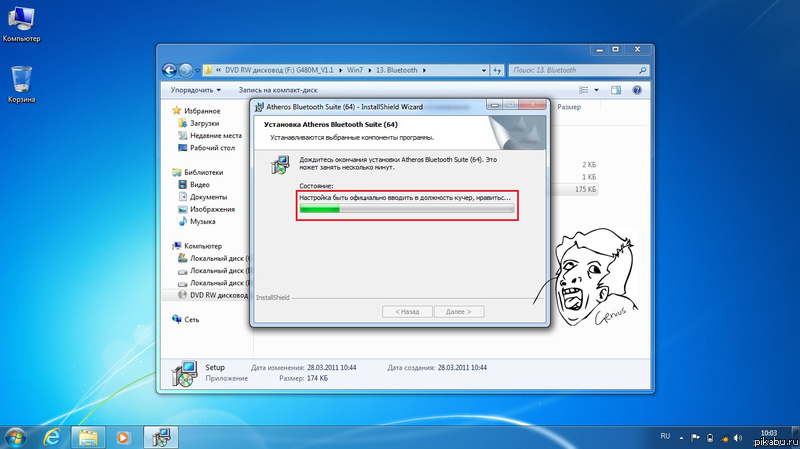
Task: Open the Компьютер desktop icon
Action: [21, 20]
